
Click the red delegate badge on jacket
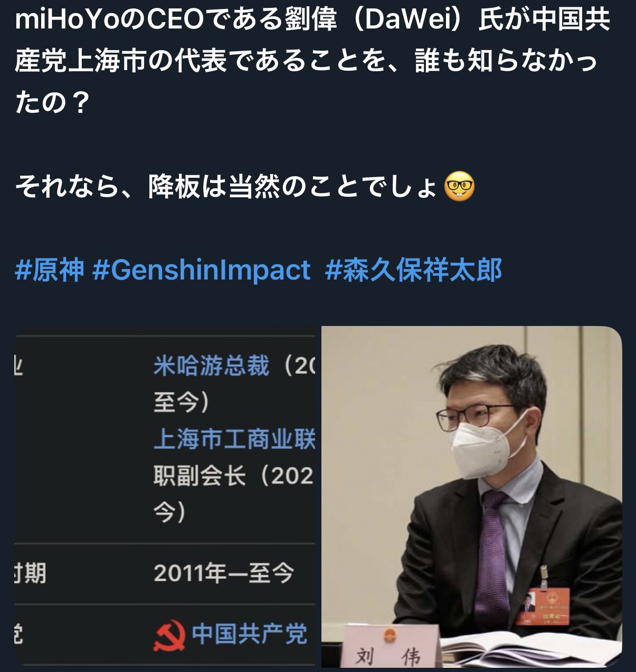pyautogui.click(x=542, y=606)
